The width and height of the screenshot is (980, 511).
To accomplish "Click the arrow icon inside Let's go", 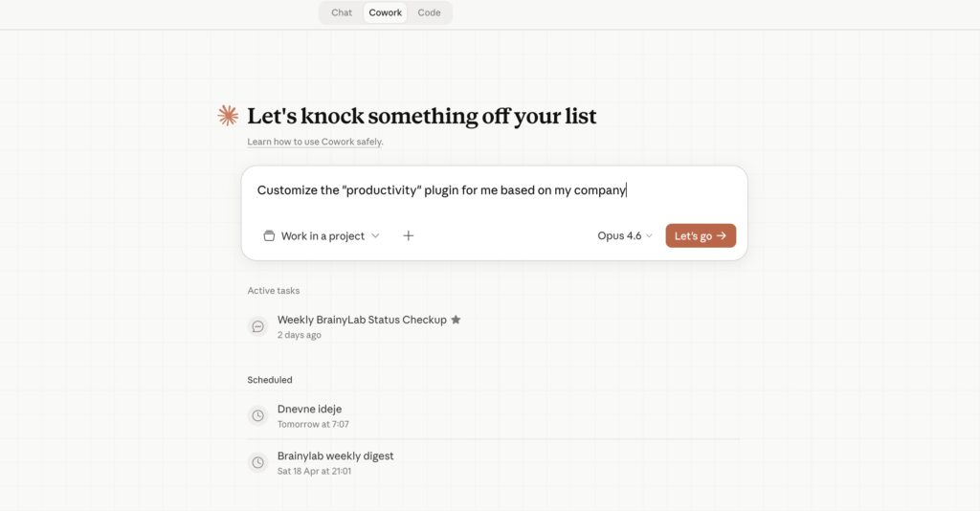I will click(x=722, y=236).
